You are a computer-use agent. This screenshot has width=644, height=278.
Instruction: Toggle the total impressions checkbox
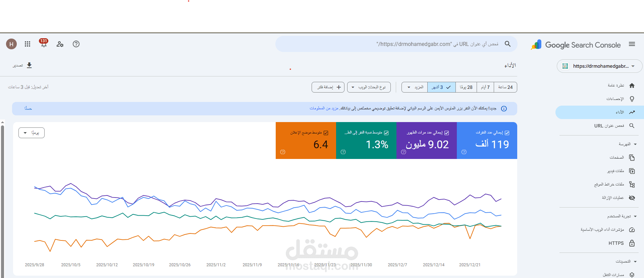(x=447, y=133)
